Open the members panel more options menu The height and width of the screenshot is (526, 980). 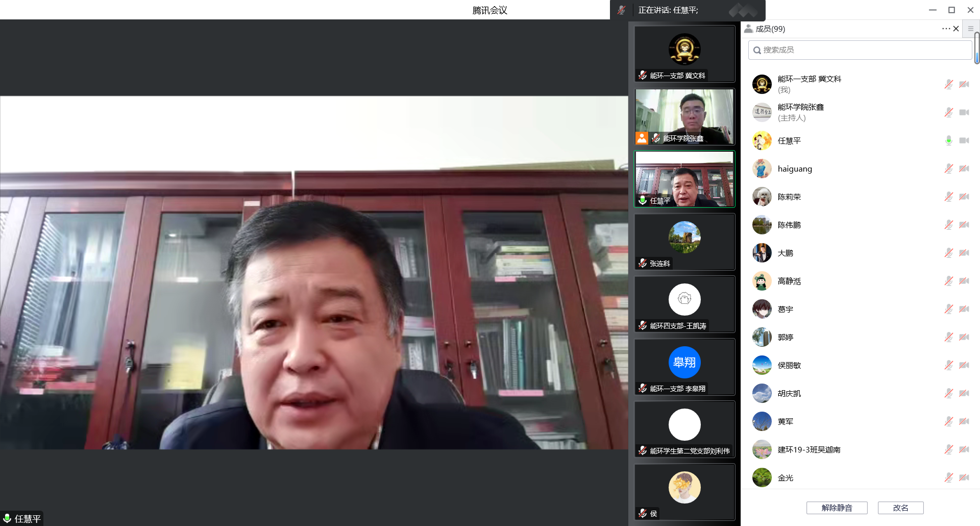[x=945, y=29]
